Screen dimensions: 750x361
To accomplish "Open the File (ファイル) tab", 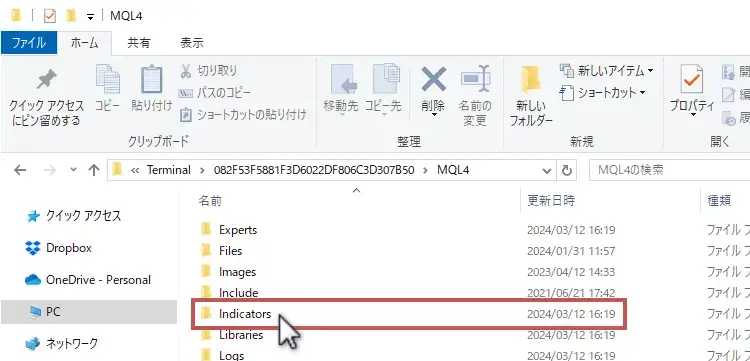I will click(x=29, y=43).
